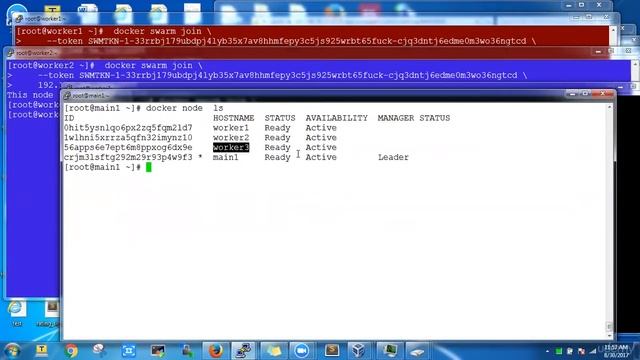The width and height of the screenshot is (640, 360).
Task: Open the blue screen-capture icon on taskbar
Action: pos(129,351)
